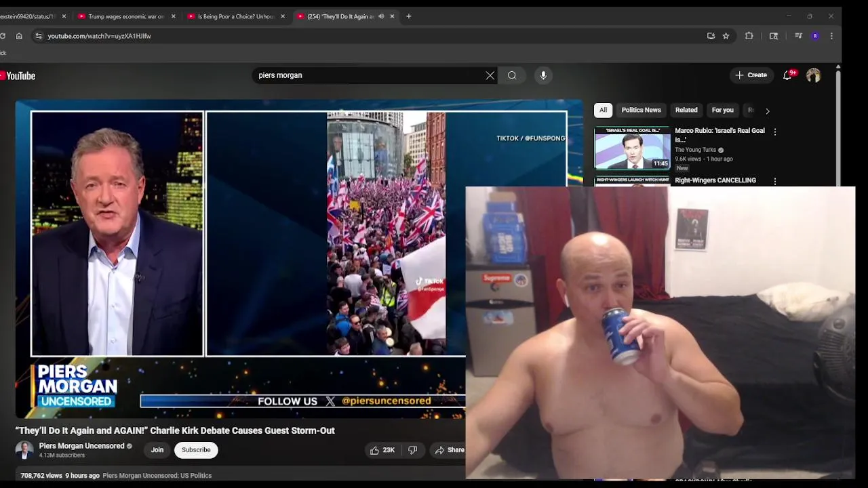The width and height of the screenshot is (868, 488).
Task: Open 'Piers Morgan Uncensored' channel name
Action: [81, 446]
